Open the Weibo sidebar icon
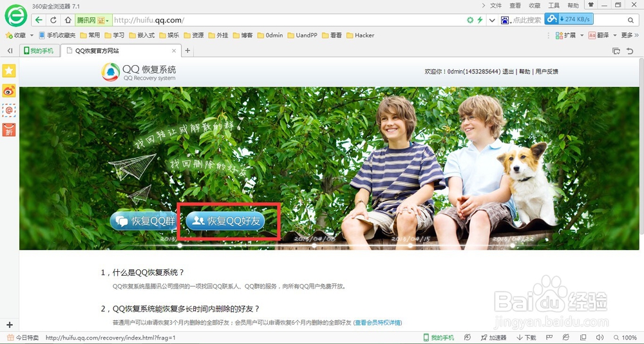 (x=9, y=90)
